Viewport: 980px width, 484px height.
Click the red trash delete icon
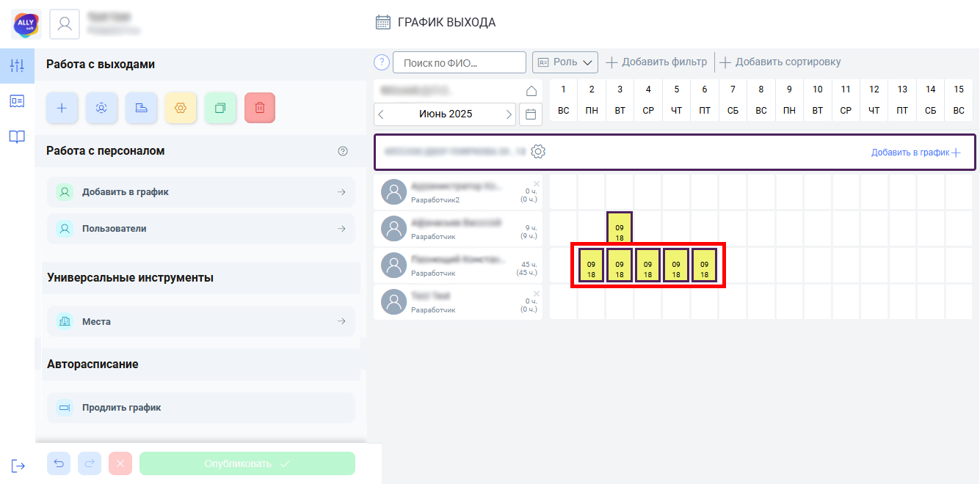[260, 108]
